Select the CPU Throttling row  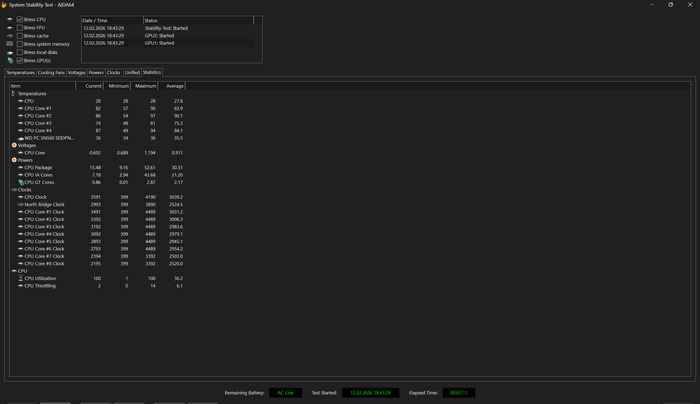point(40,286)
